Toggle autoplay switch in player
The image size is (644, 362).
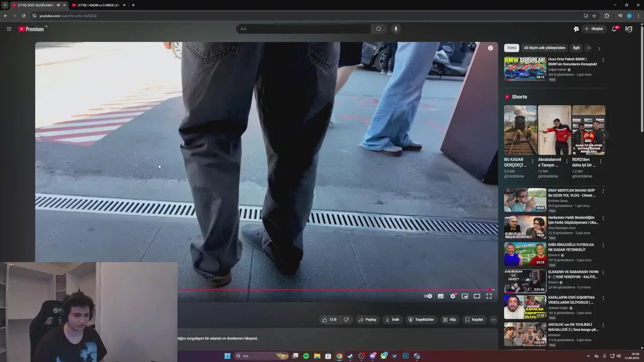click(428, 296)
